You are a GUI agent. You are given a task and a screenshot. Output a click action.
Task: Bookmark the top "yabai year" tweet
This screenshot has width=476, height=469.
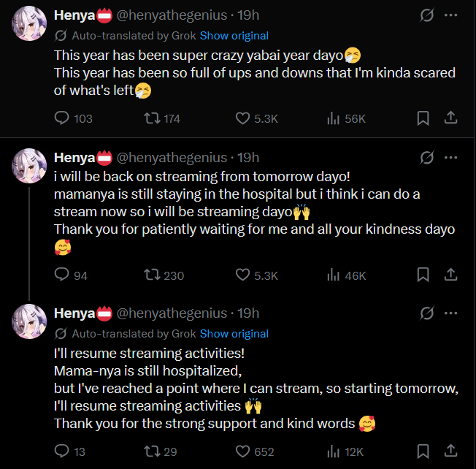(x=423, y=118)
